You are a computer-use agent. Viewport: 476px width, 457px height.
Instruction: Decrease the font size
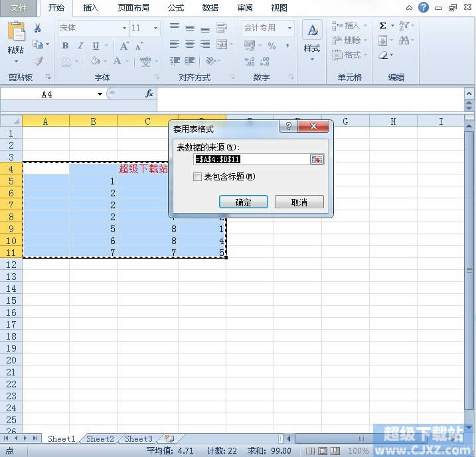click(139, 46)
